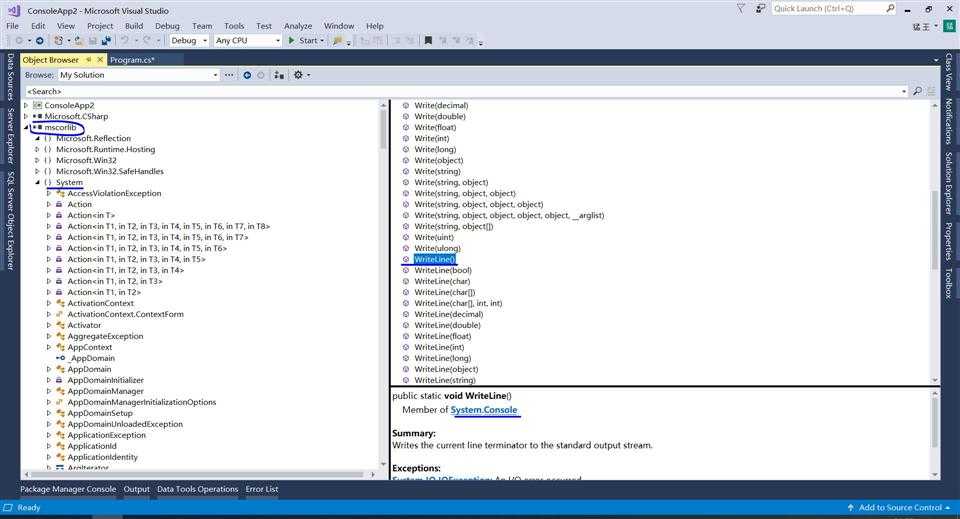960x519 pixels.
Task: Click the Find in Files toolbar icon
Action: pos(337,40)
